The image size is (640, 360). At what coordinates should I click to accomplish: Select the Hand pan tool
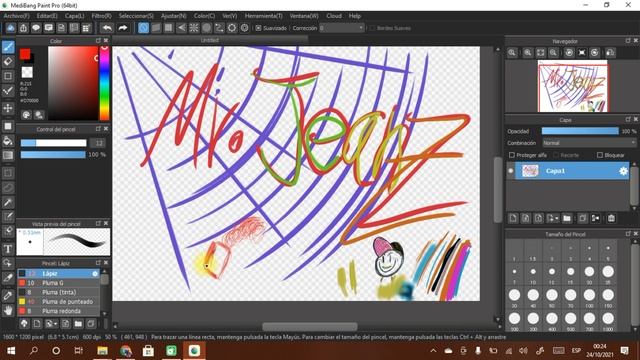(x=8, y=310)
